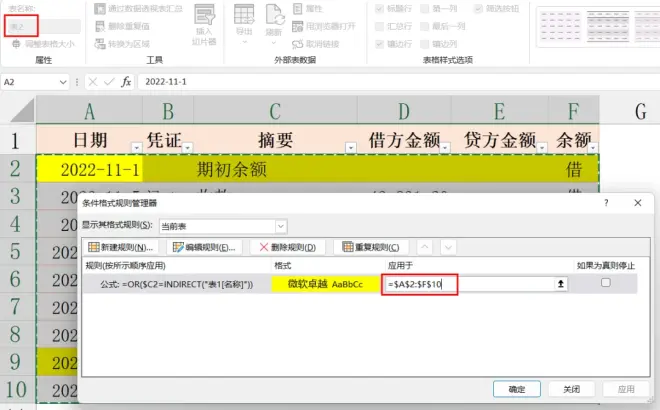Viewport: 660px width, 410px height.
Task: Click the Refresh (刷新) icon
Action: click(x=274, y=14)
